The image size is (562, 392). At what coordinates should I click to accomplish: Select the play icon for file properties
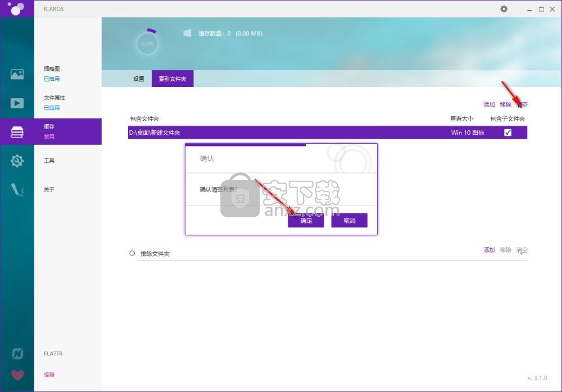(17, 103)
